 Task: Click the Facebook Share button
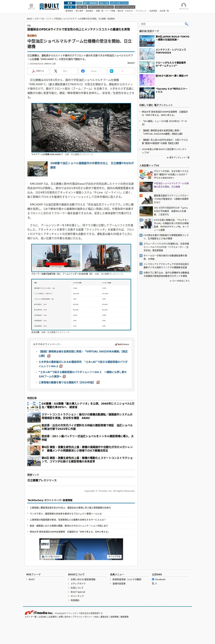[x=92, y=71]
